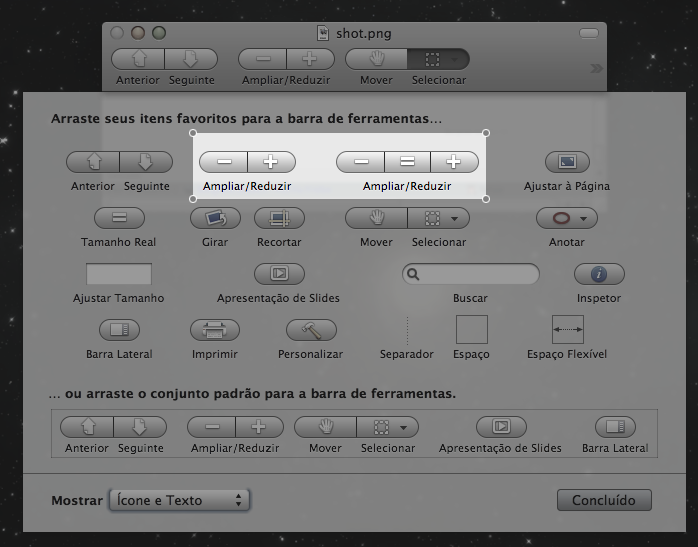Screen dimensions: 698x547
Task: Click the equals button in three-button Ampliar/Reduzir
Action: point(407,162)
